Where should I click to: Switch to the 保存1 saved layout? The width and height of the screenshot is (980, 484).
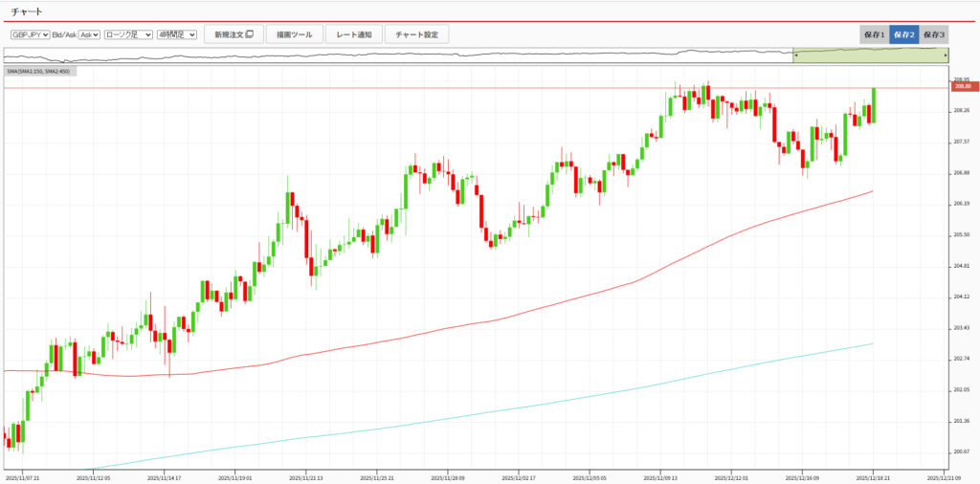coord(874,34)
